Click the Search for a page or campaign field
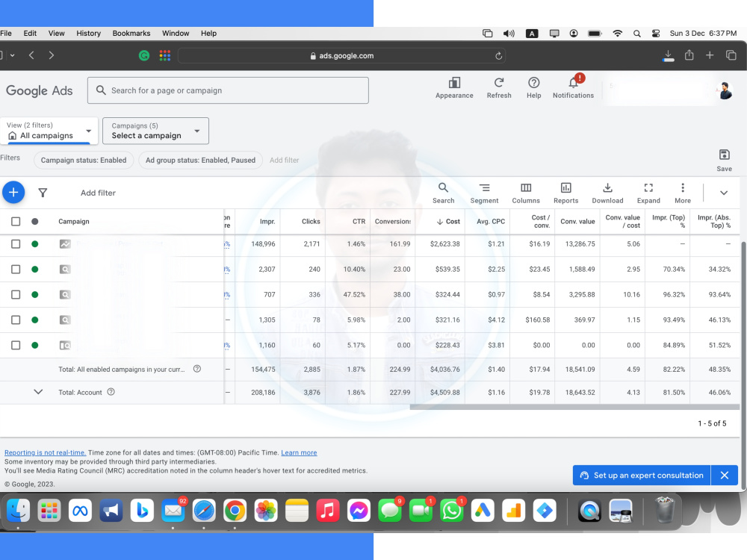This screenshot has width=747, height=560. (x=228, y=90)
